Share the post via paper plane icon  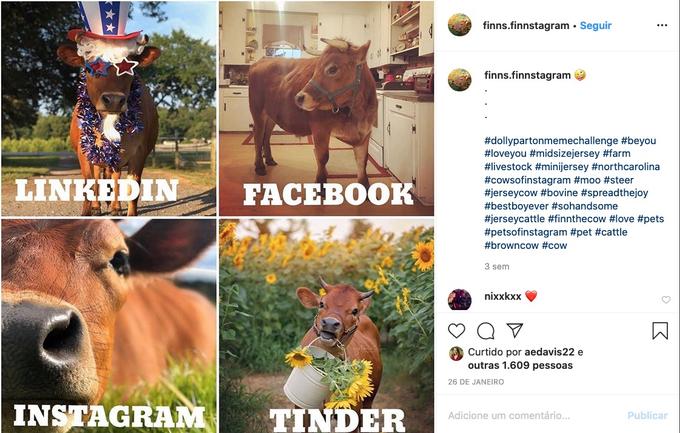click(515, 330)
